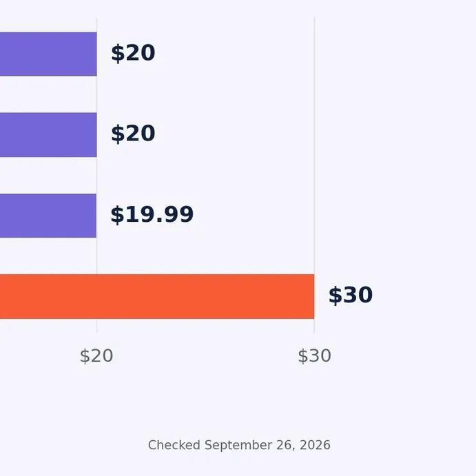Viewport: 476px width, 476px height.
Task: Click the first purple $20 bar
Action: pyautogui.click(x=48, y=54)
